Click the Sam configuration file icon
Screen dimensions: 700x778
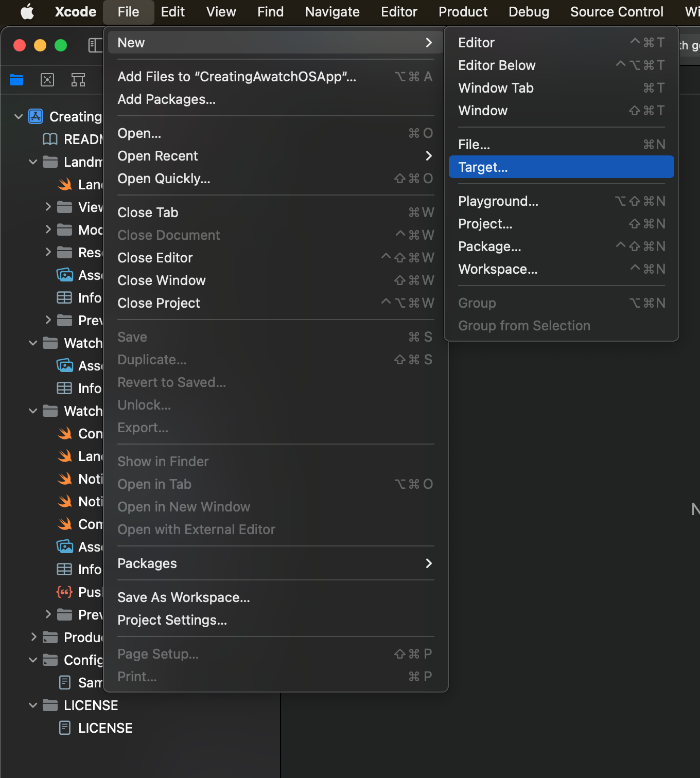coord(65,683)
